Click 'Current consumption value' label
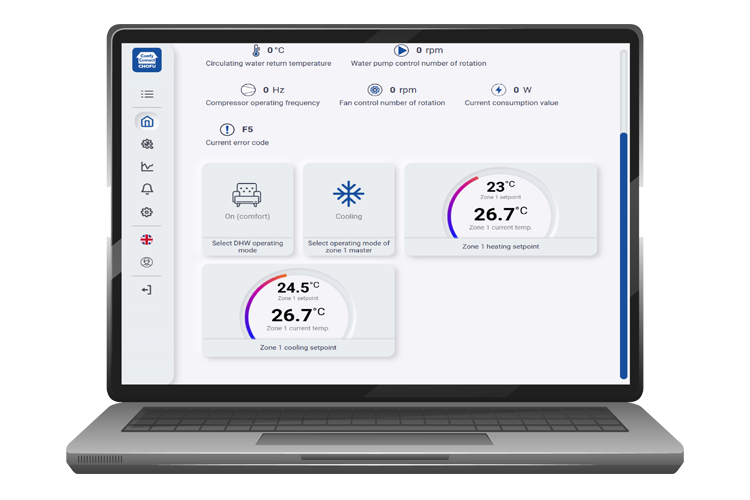 click(x=511, y=103)
